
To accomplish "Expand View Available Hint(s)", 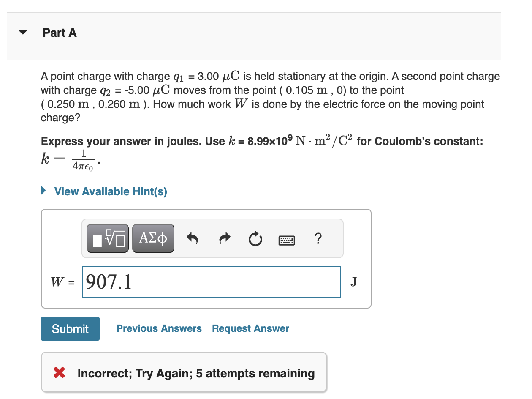I will [111, 191].
